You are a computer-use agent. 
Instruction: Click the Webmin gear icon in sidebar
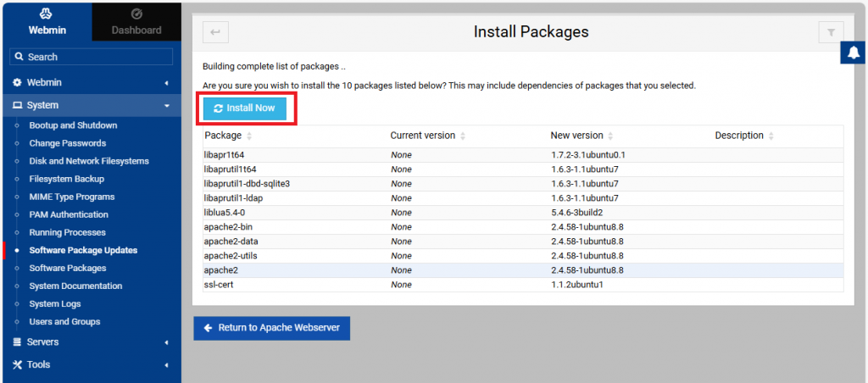click(17, 83)
